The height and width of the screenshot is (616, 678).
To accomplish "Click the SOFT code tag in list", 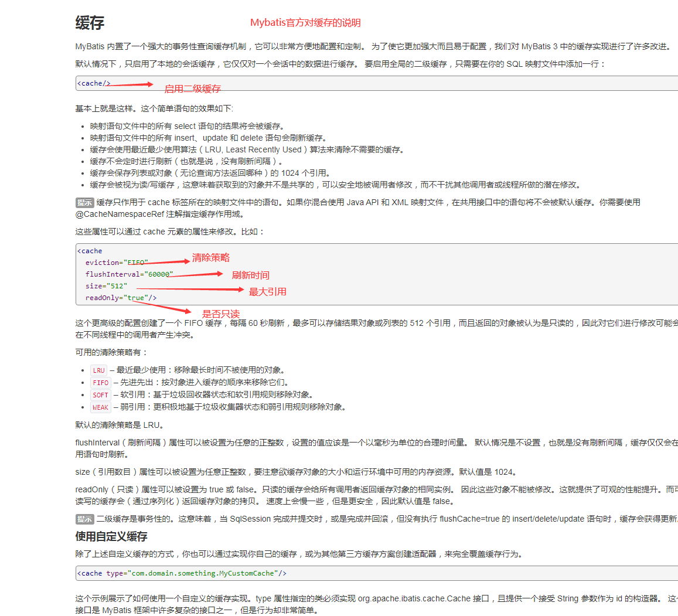I will tap(101, 395).
